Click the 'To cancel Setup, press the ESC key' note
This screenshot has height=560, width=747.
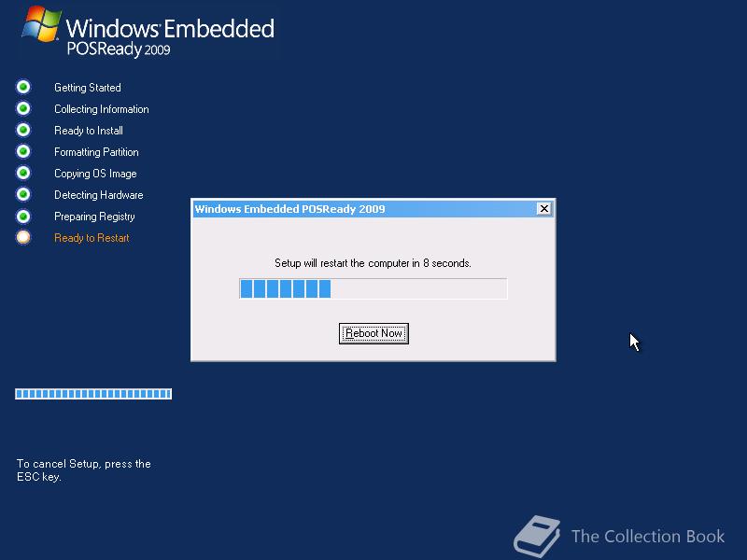pos(84,470)
